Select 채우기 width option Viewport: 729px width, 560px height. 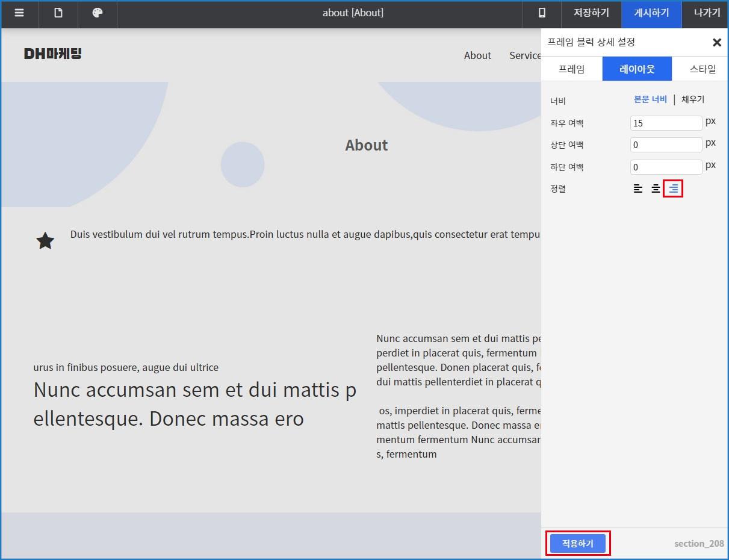point(692,99)
